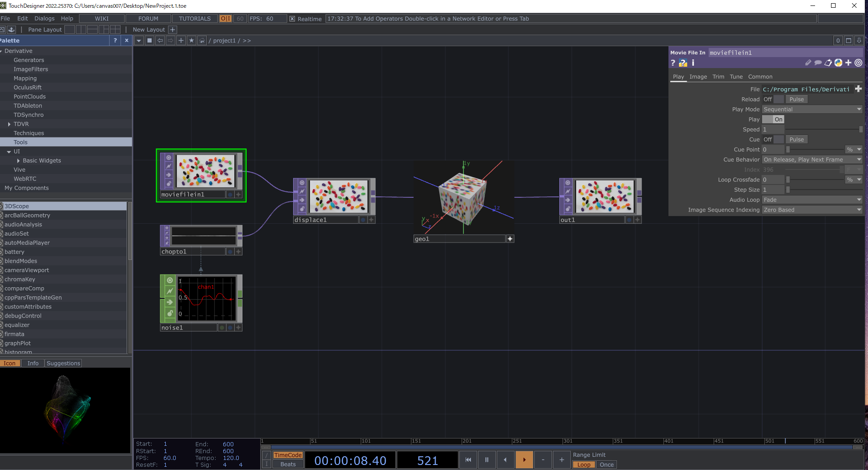Click the plus add icon in path bar
Screen dimensions: 868x470
pos(181,41)
